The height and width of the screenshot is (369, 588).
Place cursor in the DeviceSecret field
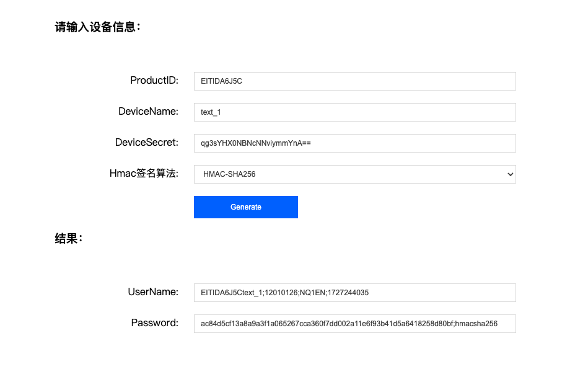(x=354, y=143)
